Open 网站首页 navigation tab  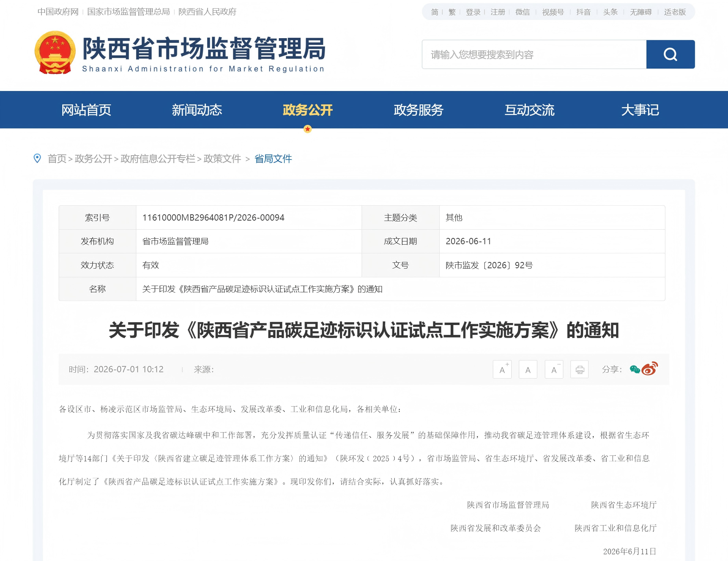(x=86, y=110)
